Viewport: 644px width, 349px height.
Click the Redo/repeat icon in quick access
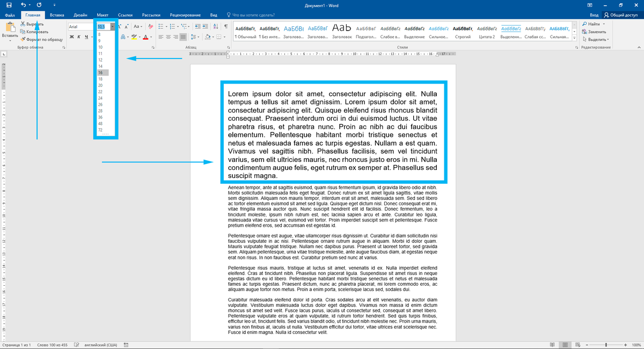39,4
